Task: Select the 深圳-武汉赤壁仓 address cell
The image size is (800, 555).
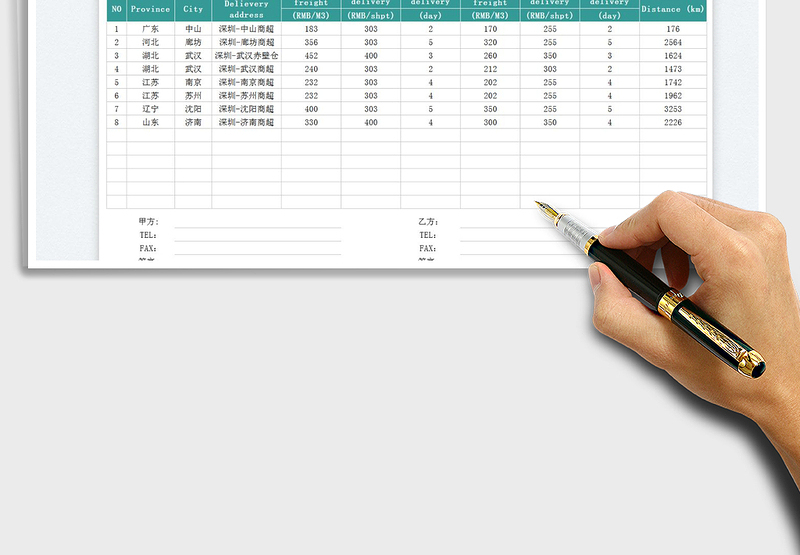Action: pyautogui.click(x=246, y=56)
